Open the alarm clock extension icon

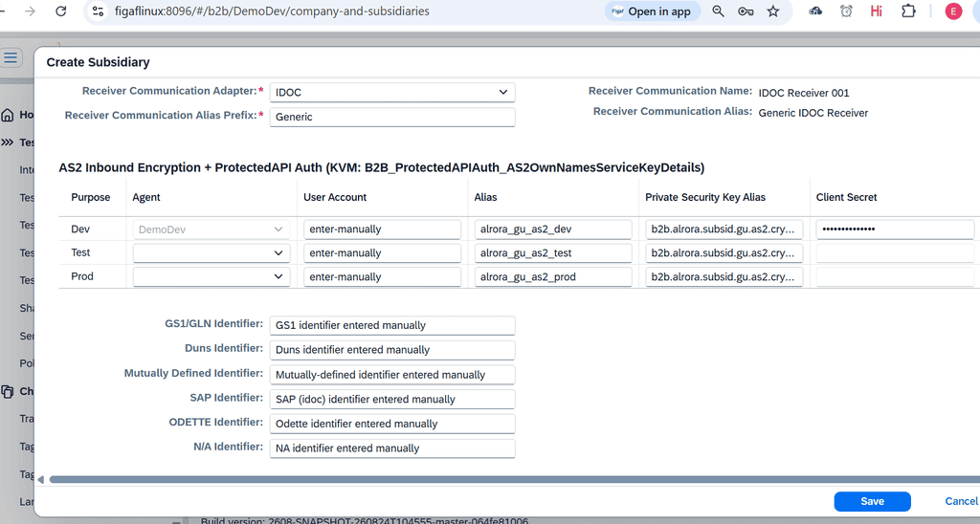point(846,11)
